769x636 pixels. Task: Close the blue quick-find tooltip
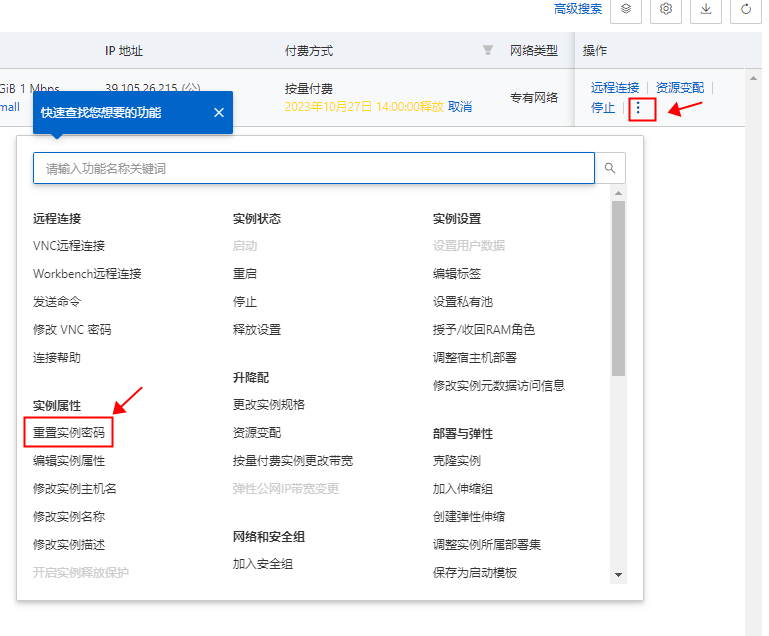pyautogui.click(x=219, y=113)
